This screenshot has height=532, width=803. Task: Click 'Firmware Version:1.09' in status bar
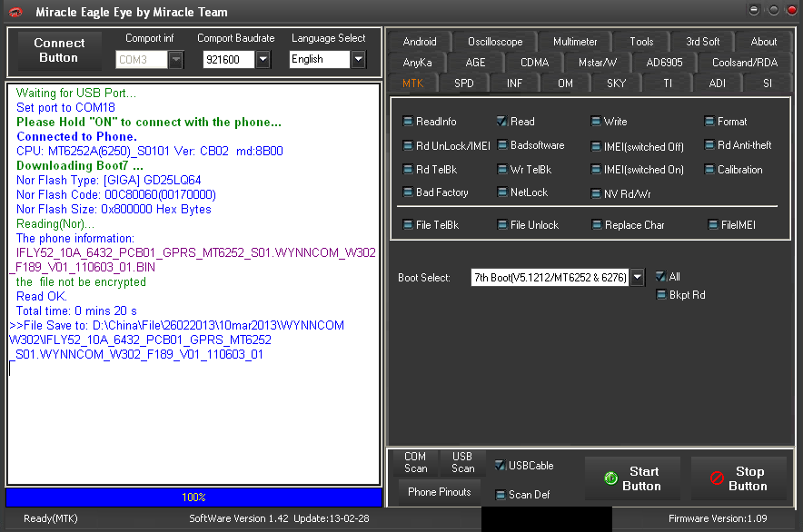coord(718,518)
